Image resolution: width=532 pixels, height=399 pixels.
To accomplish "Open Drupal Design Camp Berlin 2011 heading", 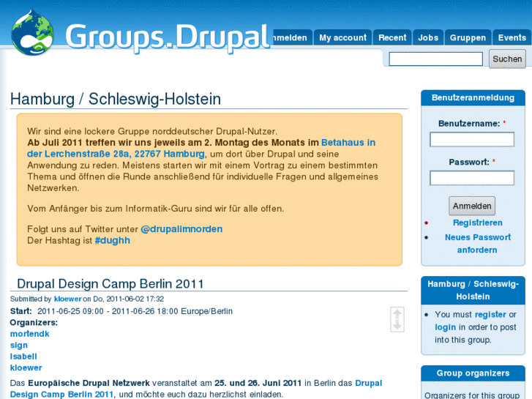I will pyautogui.click(x=110, y=284).
